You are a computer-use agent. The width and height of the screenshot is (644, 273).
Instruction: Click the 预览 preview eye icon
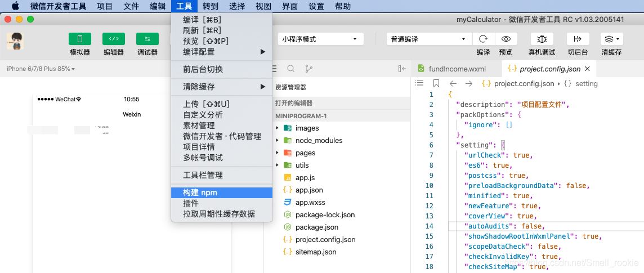coord(506,39)
